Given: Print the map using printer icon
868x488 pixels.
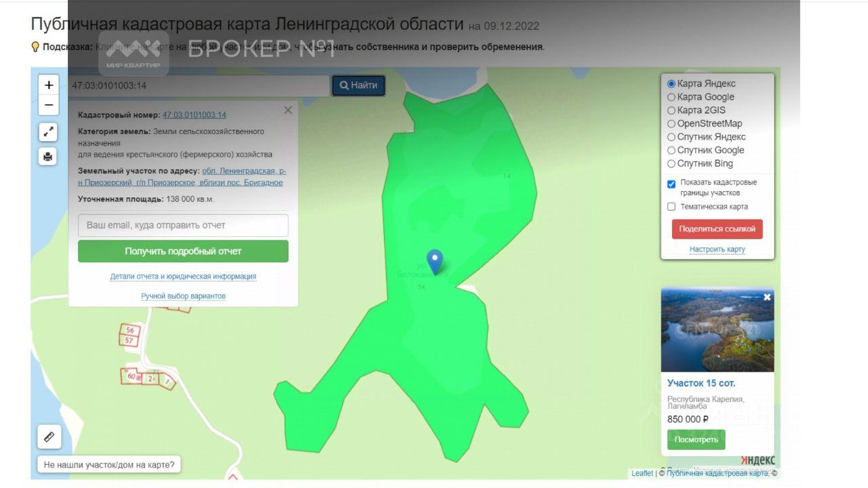Looking at the screenshot, I should pyautogui.click(x=48, y=157).
